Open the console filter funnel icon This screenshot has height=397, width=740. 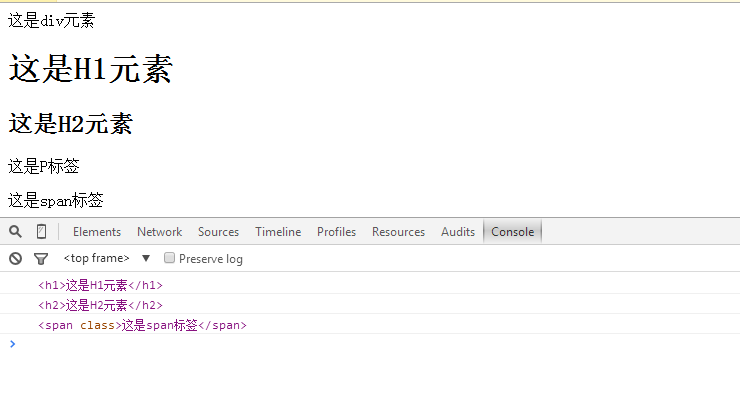[x=41, y=259]
